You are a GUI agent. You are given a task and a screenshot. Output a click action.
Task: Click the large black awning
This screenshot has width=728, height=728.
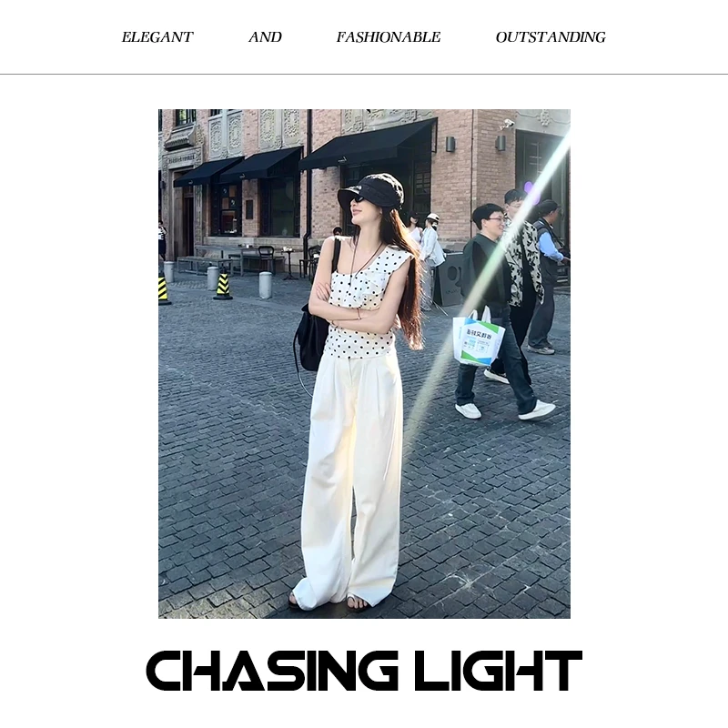pyautogui.click(x=368, y=144)
